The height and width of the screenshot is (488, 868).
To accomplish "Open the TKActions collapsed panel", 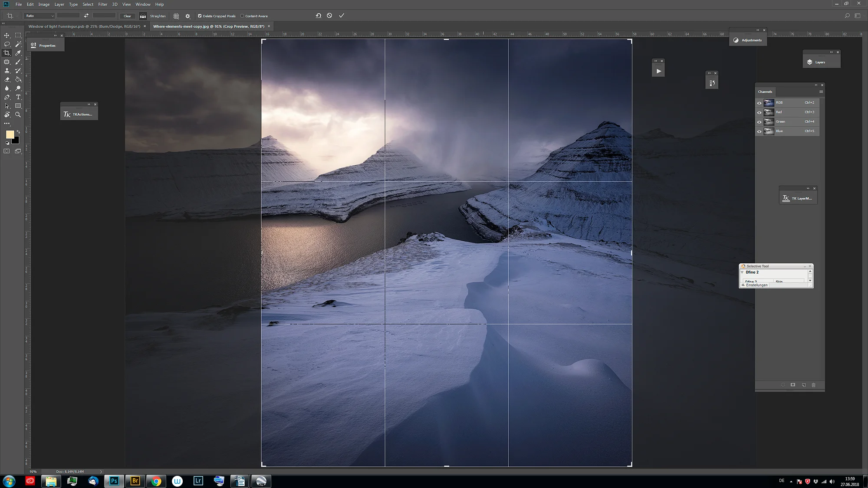I will pos(79,115).
